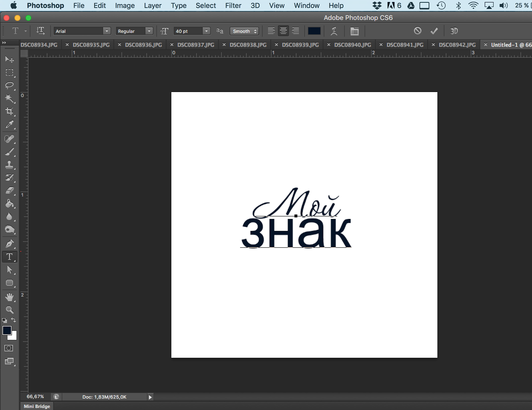Toggle the Character and Paragraph panels
Image resolution: width=532 pixels, height=410 pixels.
[354, 31]
